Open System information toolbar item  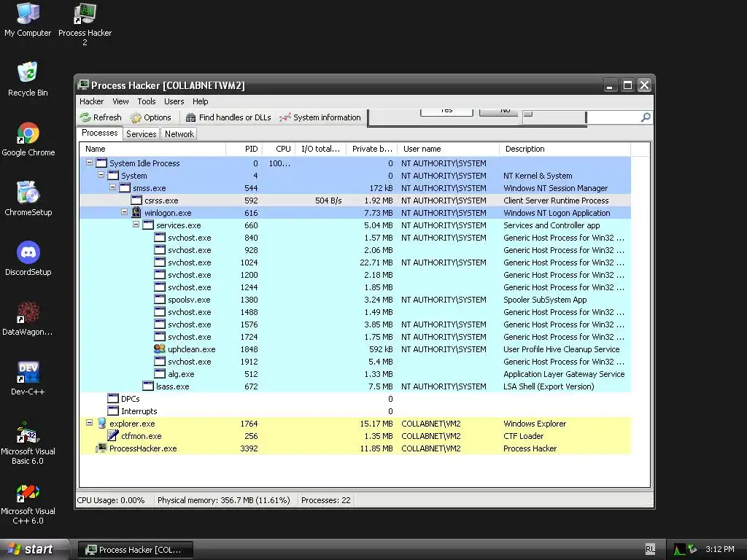coord(320,117)
